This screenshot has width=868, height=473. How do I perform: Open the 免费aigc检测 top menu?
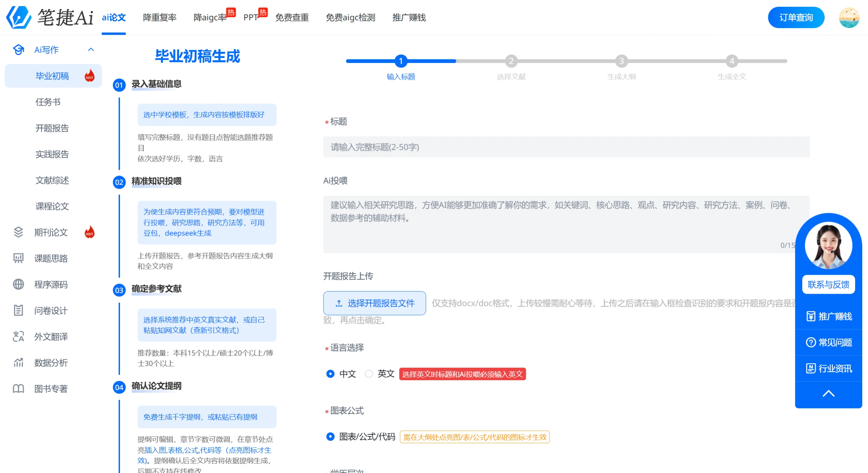[351, 17]
